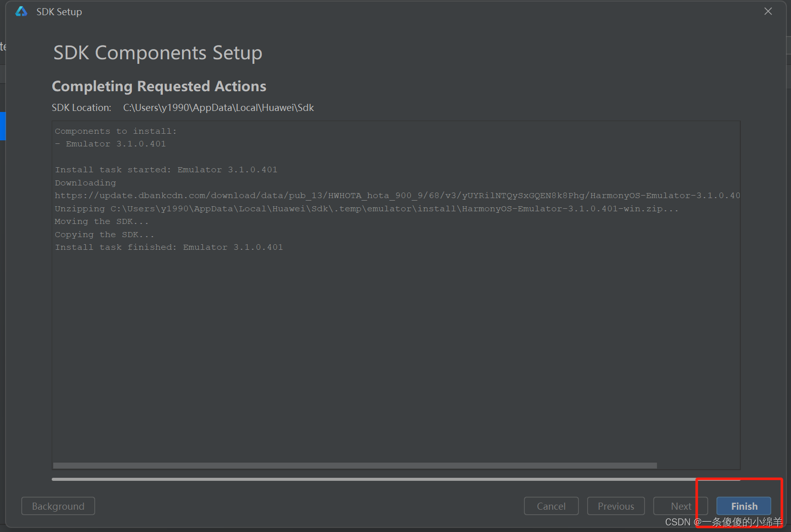791x532 pixels.
Task: Click the Previous button
Action: tap(616, 506)
